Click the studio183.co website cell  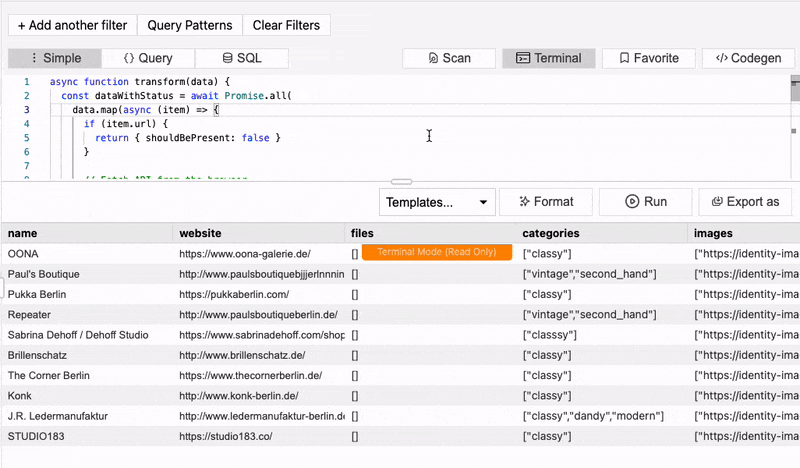click(x=259, y=436)
